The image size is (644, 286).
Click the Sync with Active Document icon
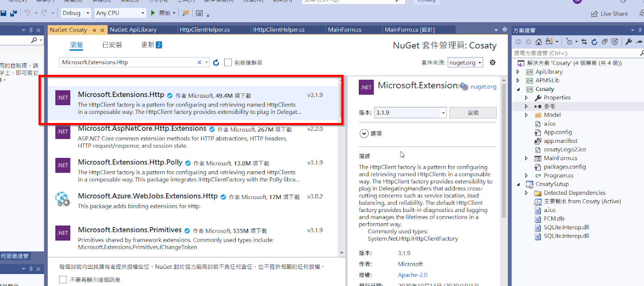click(x=584, y=41)
